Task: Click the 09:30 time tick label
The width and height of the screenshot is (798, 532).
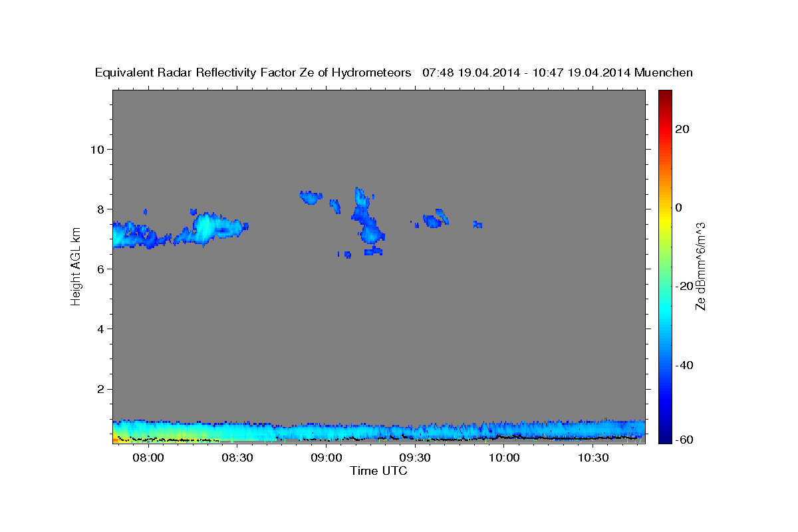Action: coord(416,458)
